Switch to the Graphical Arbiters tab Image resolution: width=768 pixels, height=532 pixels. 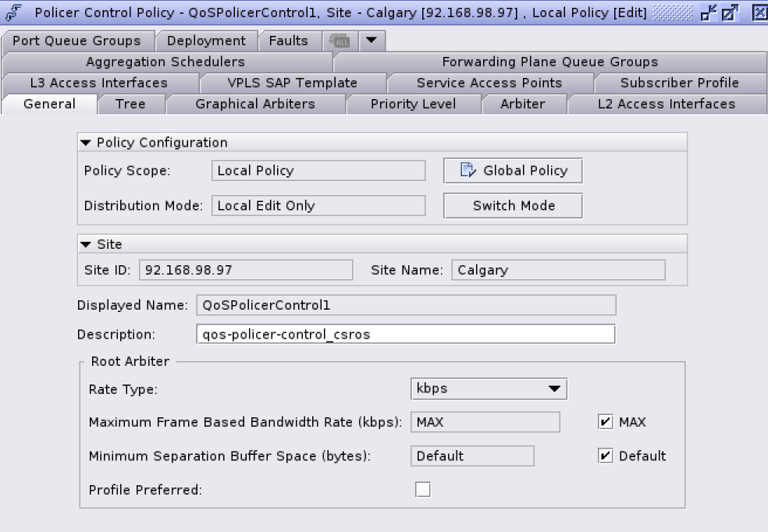pyautogui.click(x=255, y=104)
